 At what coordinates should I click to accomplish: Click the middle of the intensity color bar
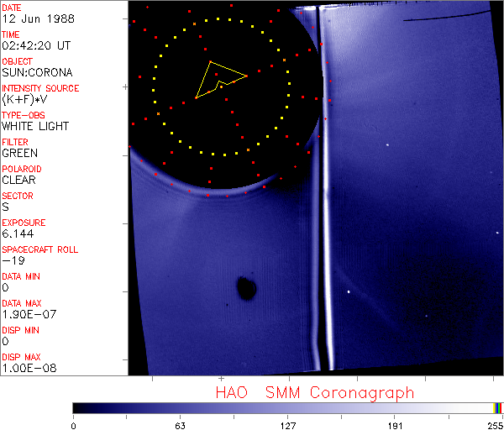(x=287, y=407)
